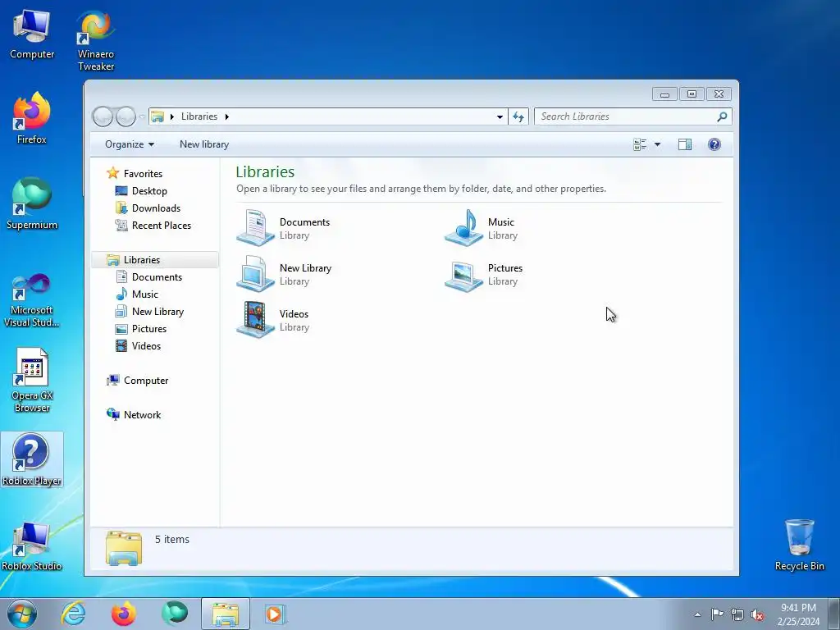The image size is (840, 630).
Task: Click Libraries in the address bar
Action: (x=199, y=116)
